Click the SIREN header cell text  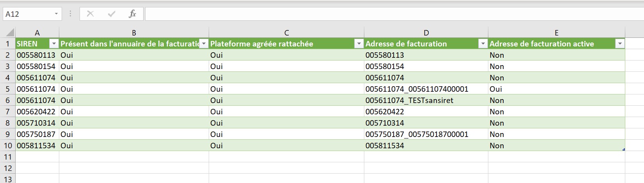click(27, 44)
